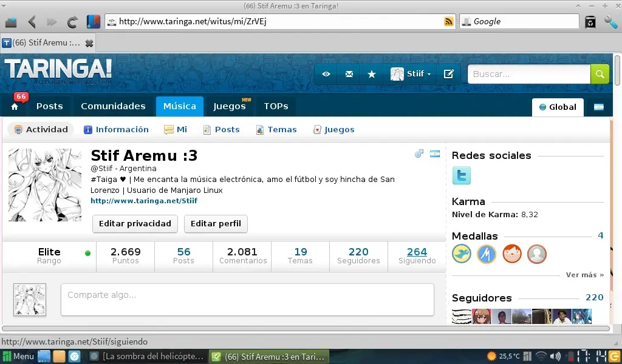Image resolution: width=622 pixels, height=364 pixels.
Task: Open the taringa.net/Stiif profile link
Action: tap(143, 201)
